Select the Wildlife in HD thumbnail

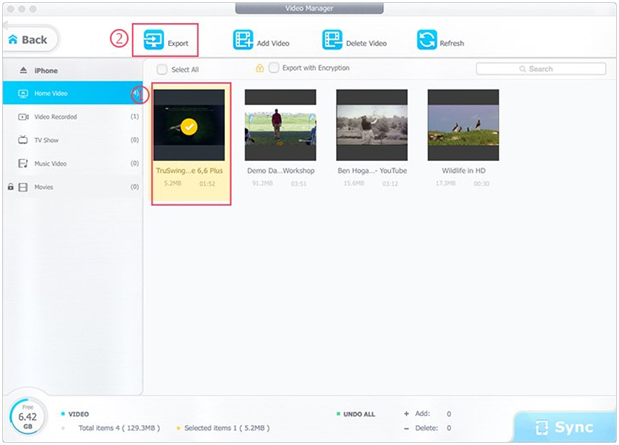click(463, 125)
